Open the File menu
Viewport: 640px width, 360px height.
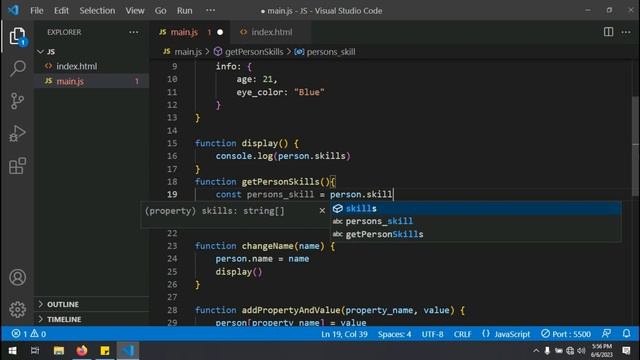(37, 11)
